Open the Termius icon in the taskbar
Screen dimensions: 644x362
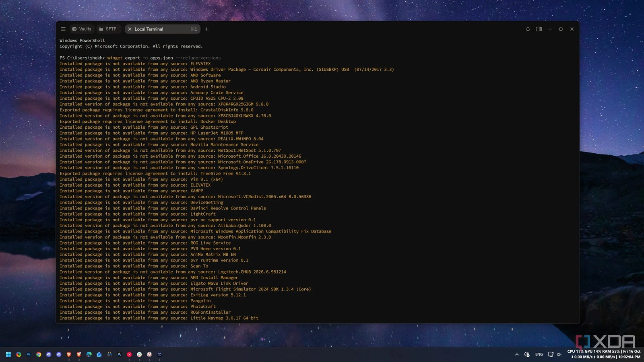(159, 354)
